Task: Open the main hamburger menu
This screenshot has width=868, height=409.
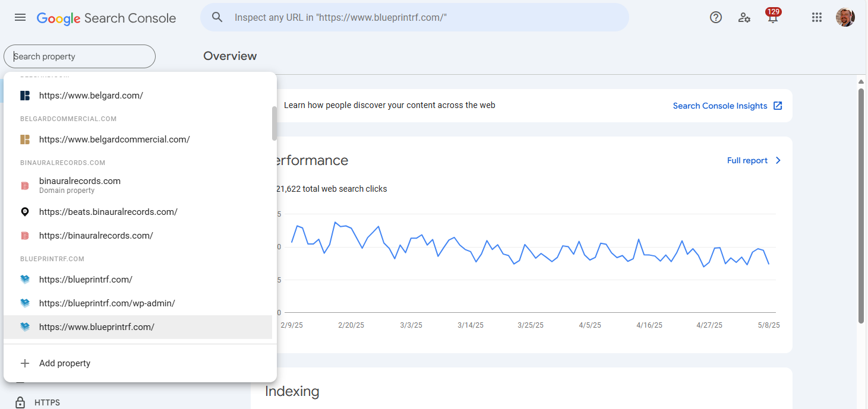Action: 20,18
